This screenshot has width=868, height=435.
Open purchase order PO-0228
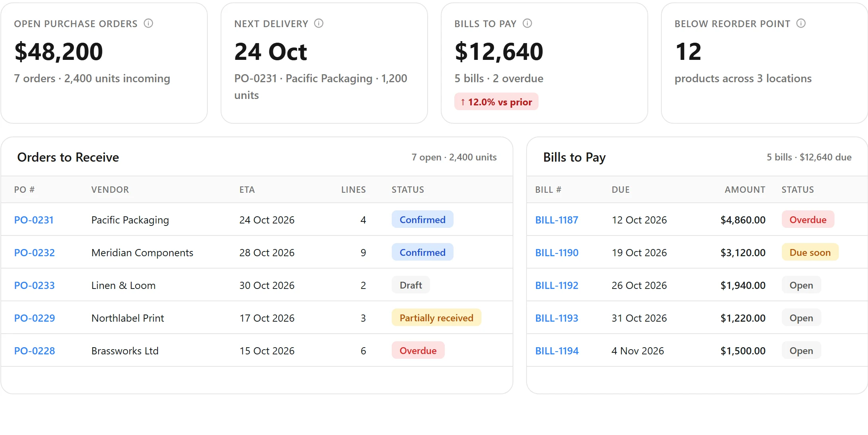(34, 351)
